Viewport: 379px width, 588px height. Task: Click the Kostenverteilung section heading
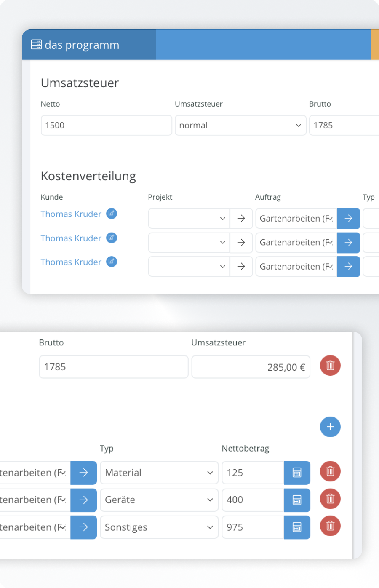[x=88, y=176]
